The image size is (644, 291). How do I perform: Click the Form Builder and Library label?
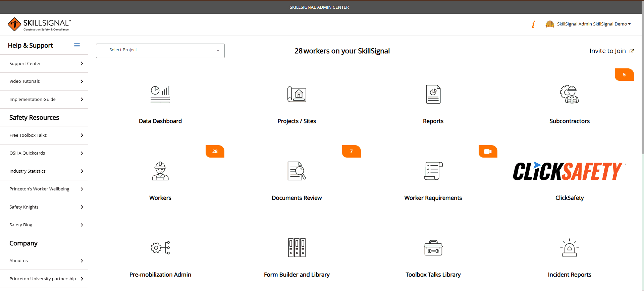pos(297,275)
